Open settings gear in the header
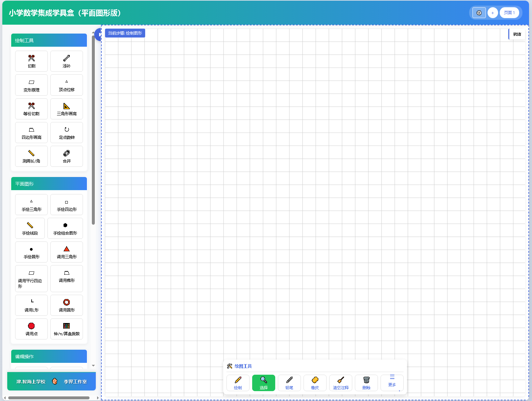The image size is (532, 401). (479, 13)
